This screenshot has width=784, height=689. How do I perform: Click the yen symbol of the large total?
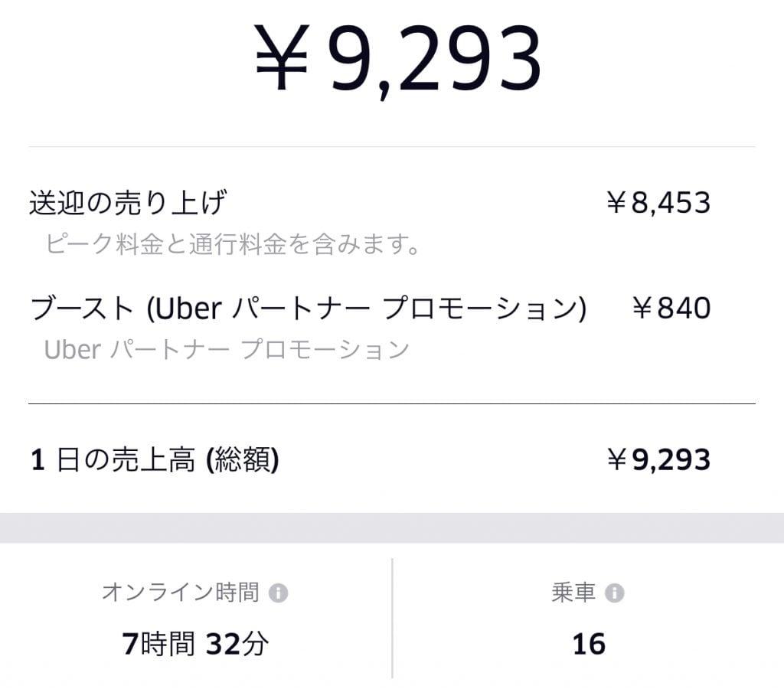[282, 60]
